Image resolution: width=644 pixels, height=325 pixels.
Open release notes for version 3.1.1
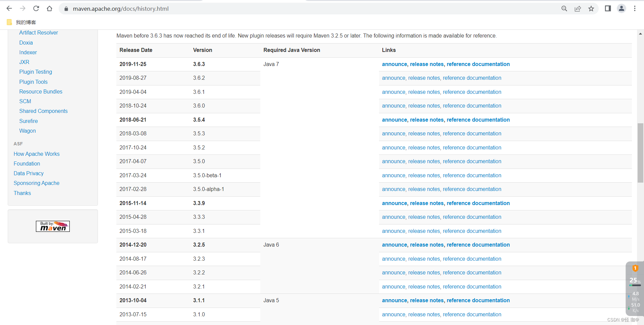(x=427, y=300)
